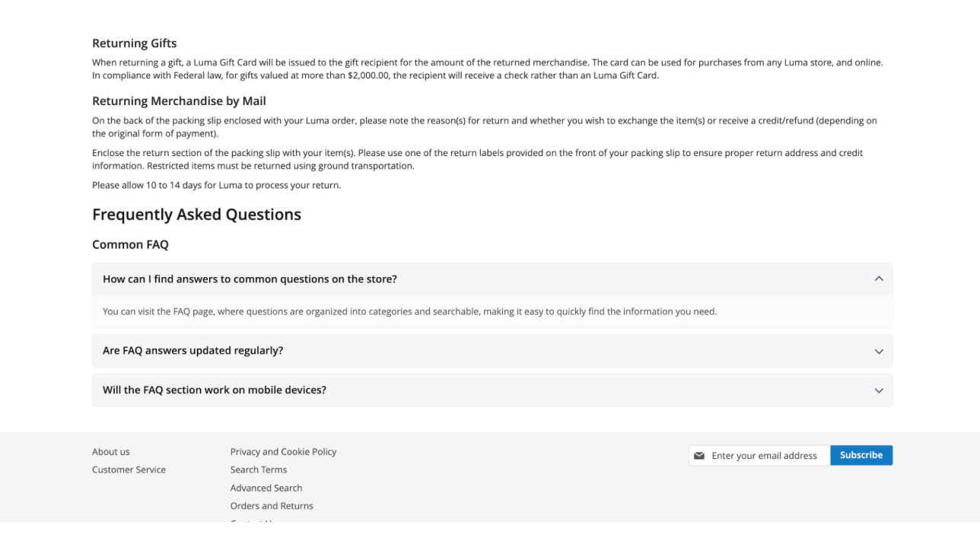The width and height of the screenshot is (980, 554).
Task: Open the Advanced Search link
Action: [266, 488]
